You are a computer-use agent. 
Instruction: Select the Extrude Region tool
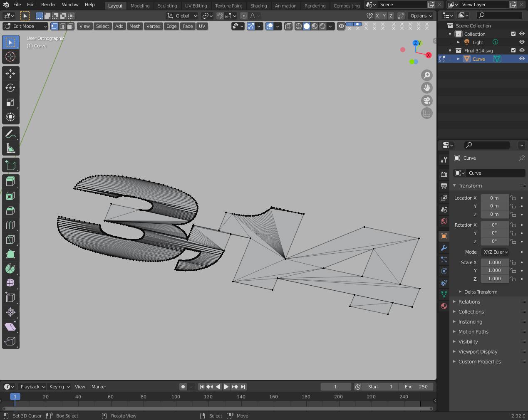tap(10, 181)
